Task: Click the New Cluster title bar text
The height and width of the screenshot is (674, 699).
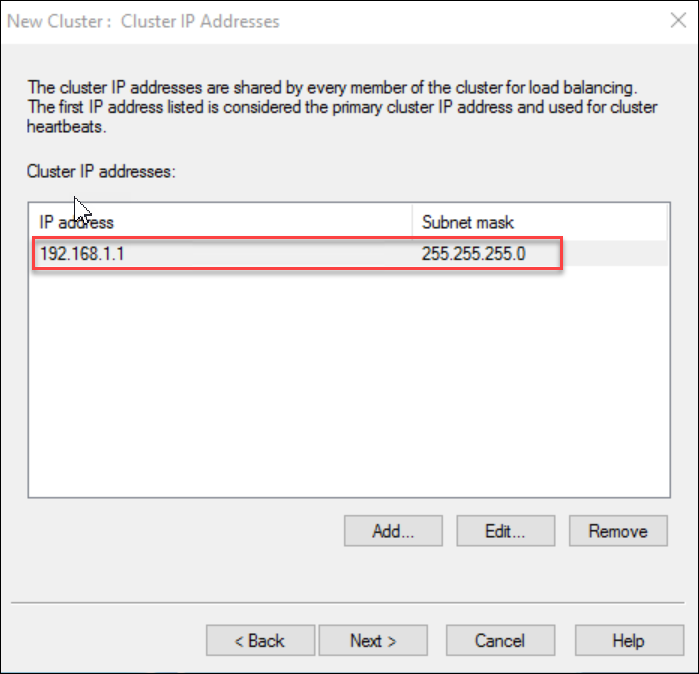Action: (x=144, y=21)
